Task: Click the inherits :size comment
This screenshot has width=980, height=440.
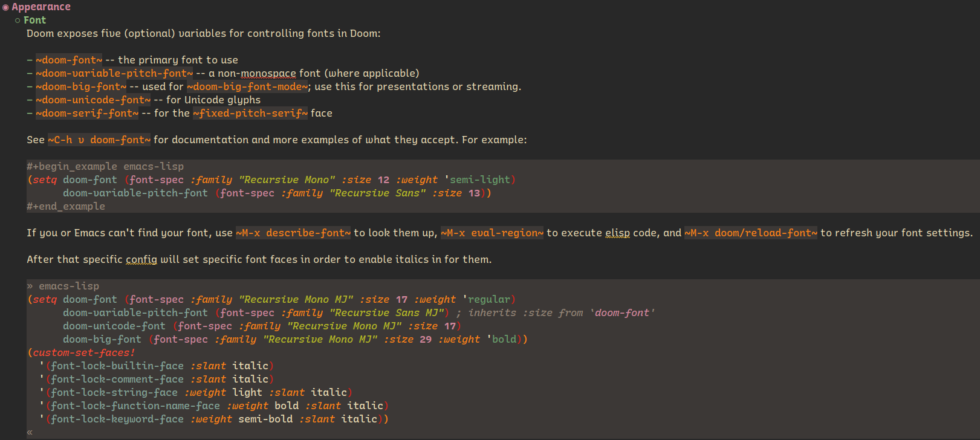Action: click(556, 312)
